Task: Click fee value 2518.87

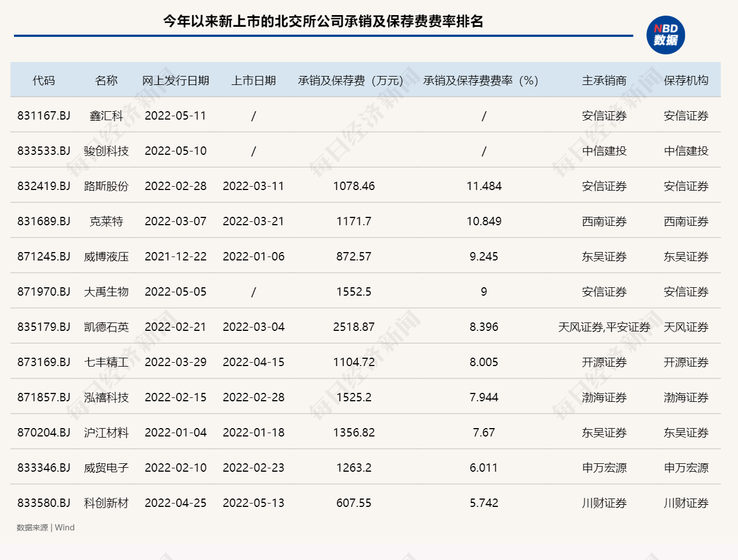Action: coord(354,327)
